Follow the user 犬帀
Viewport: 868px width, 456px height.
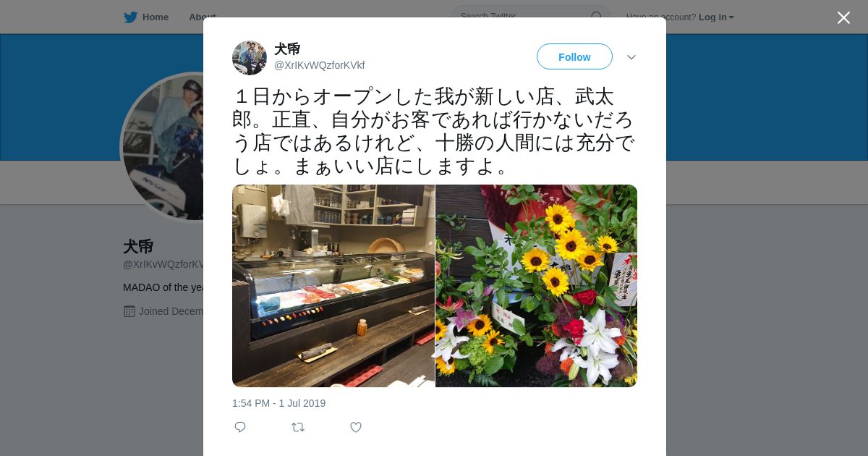point(574,56)
